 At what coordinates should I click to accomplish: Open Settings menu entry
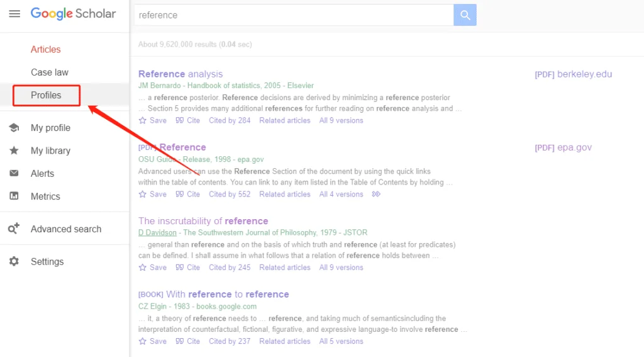tap(47, 261)
